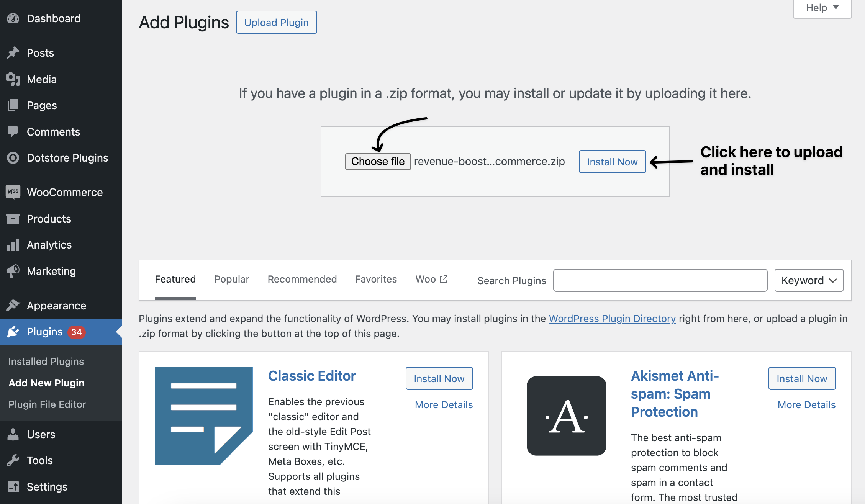
Task: Click the WooCommerce Woo logo icon
Action: [13, 192]
